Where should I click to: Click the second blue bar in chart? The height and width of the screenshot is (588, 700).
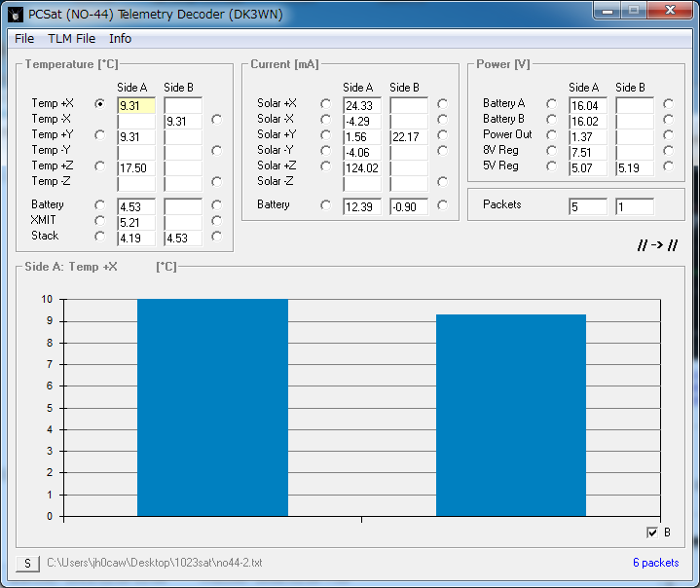tap(511, 416)
